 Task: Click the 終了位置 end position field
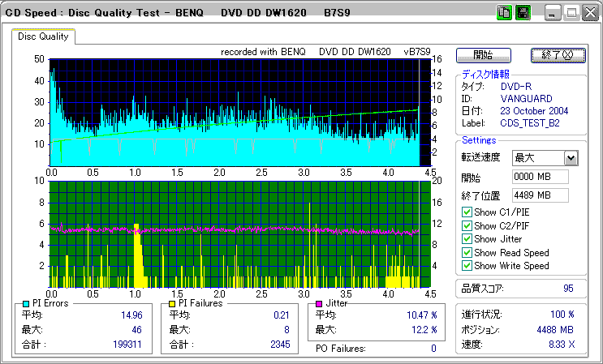pos(540,195)
